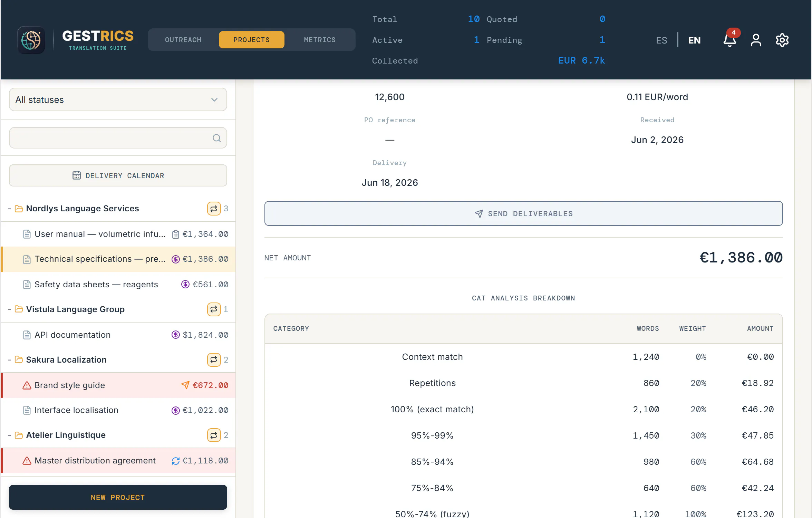Click the €1,386.00 net amount value
This screenshot has width=812, height=518.
click(x=741, y=258)
